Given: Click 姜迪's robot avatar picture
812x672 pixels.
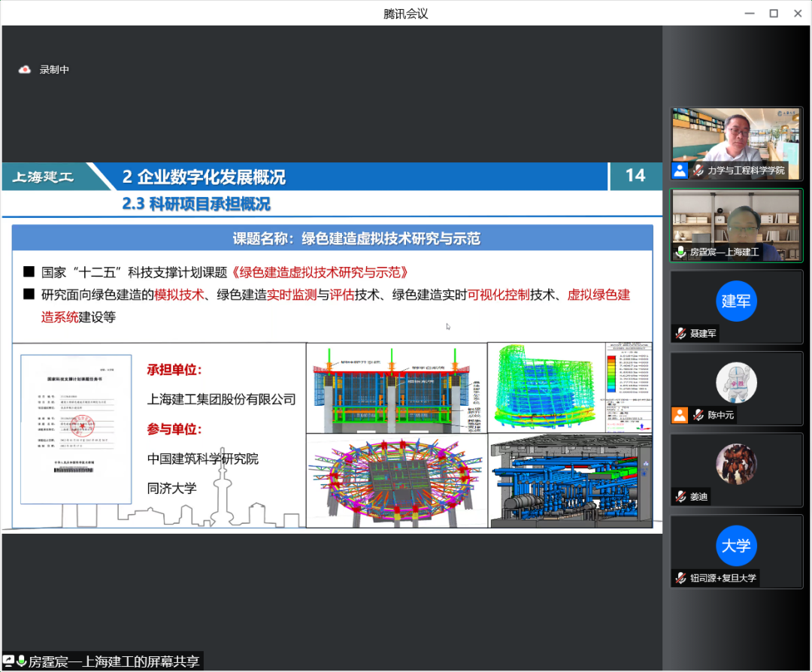Looking at the screenshot, I should point(736,464).
